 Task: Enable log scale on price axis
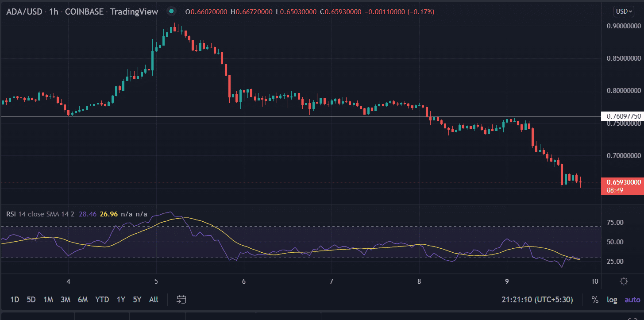612,300
